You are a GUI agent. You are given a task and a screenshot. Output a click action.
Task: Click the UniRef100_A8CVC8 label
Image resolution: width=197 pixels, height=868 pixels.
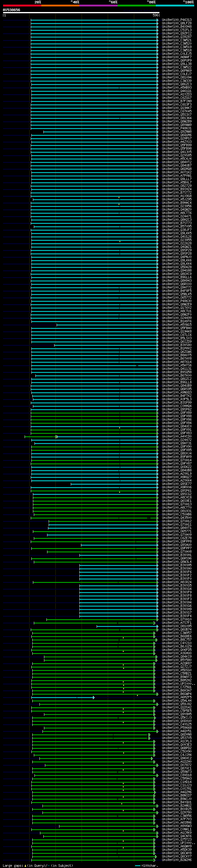[177, 497]
